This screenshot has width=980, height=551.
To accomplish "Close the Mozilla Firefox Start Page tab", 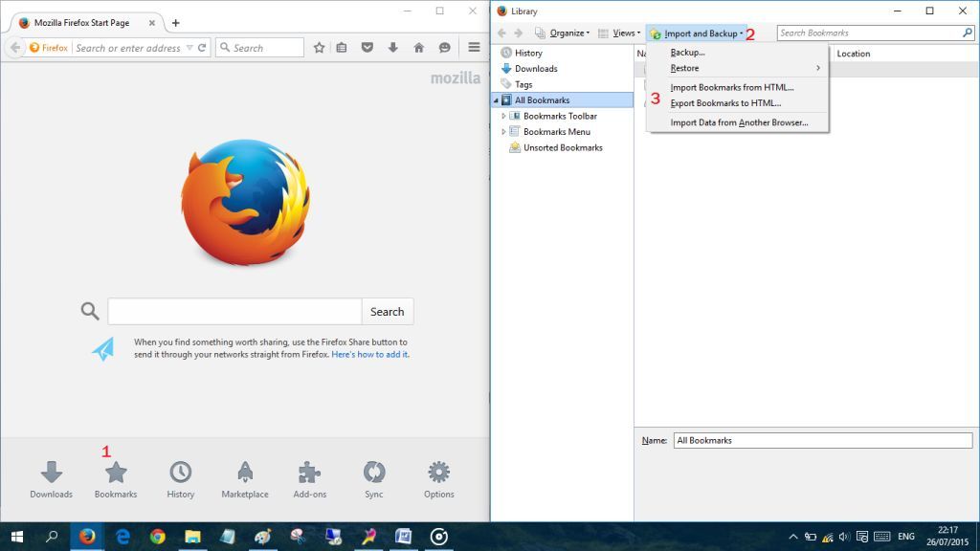I will click(x=152, y=23).
